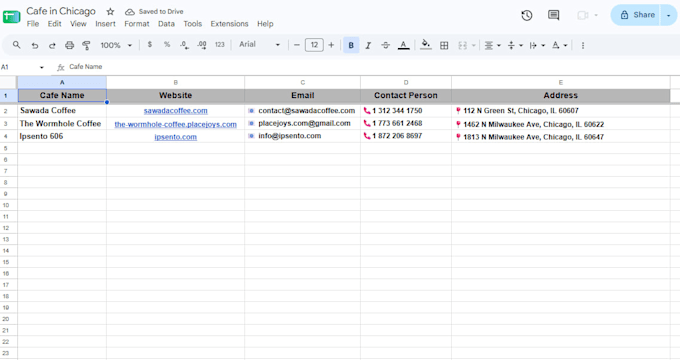The image size is (680, 360).
Task: Increase decimal places
Action: click(202, 45)
